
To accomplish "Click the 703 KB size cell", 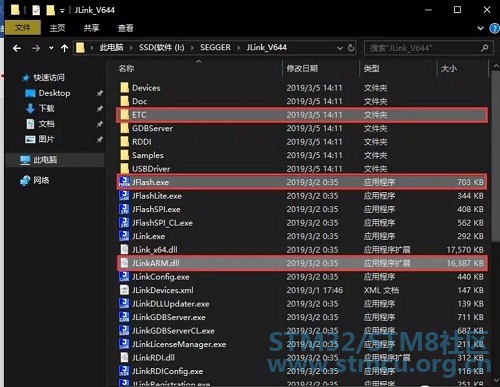I will [x=470, y=182].
